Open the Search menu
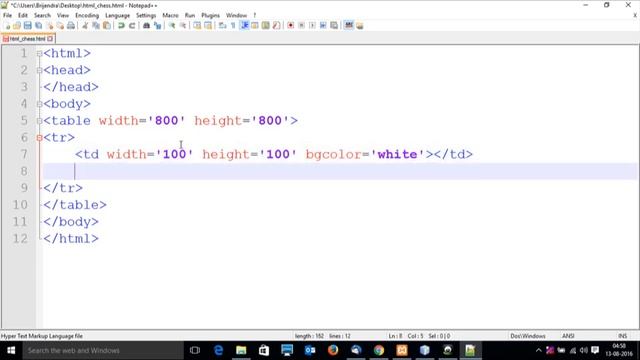 point(42,15)
